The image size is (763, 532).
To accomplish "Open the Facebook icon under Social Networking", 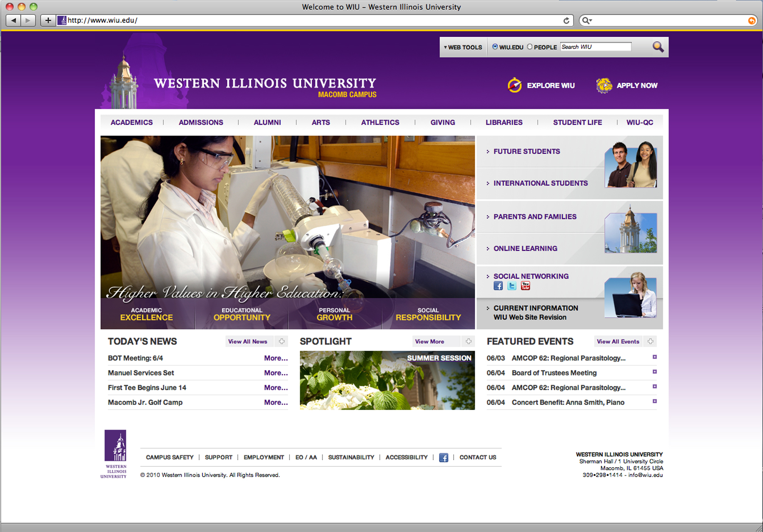I will click(x=498, y=286).
